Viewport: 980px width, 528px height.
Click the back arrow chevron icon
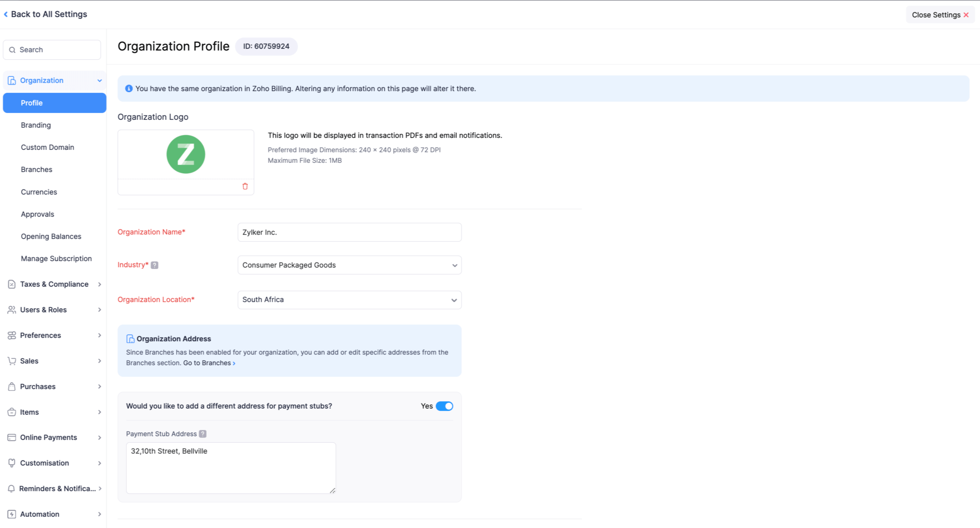pyautogui.click(x=6, y=14)
